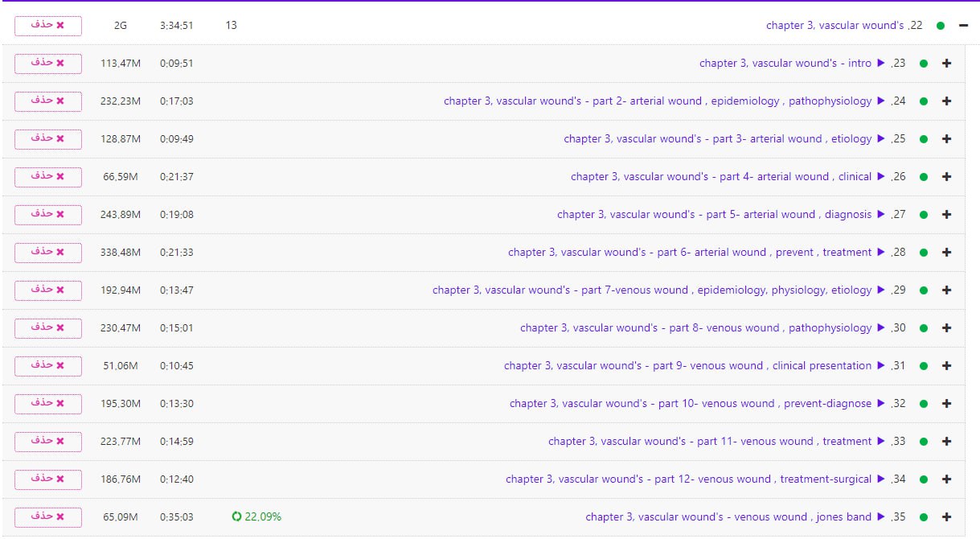The width and height of the screenshot is (980, 539).
Task: Click play icon for part 9 clinical presentation
Action: pyautogui.click(x=881, y=366)
